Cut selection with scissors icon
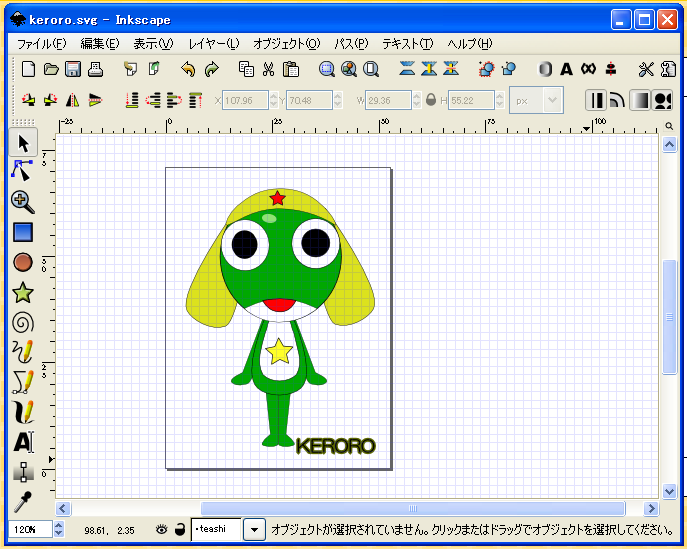This screenshot has width=687, height=549. pyautogui.click(x=268, y=69)
